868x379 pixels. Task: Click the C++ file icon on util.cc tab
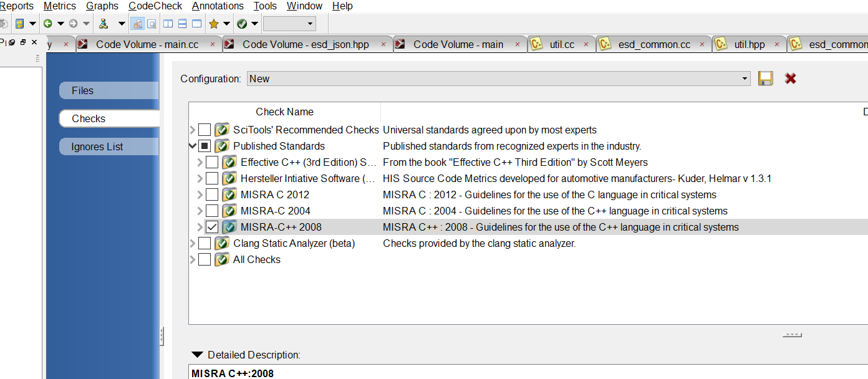pyautogui.click(x=536, y=44)
